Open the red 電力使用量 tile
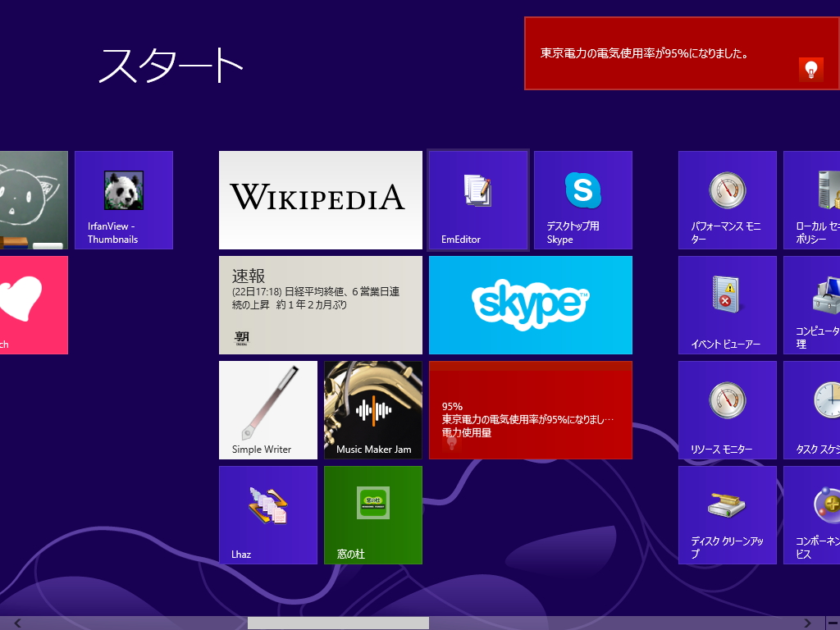This screenshot has width=840, height=630. pyautogui.click(x=531, y=410)
